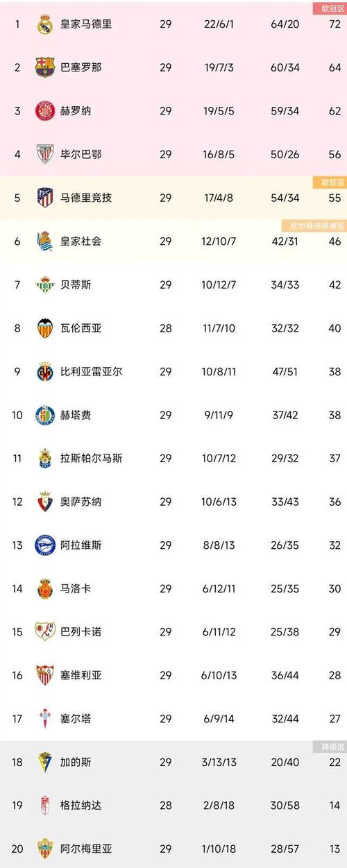The image size is (347, 868).
Task: Click the Girona club crest
Action: 45,111
